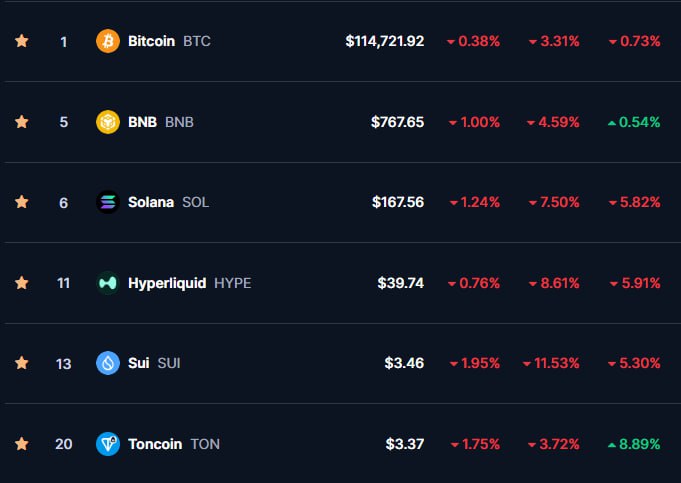Open the Bitcoin coin logo
This screenshot has width=681, height=483.
pos(108,41)
